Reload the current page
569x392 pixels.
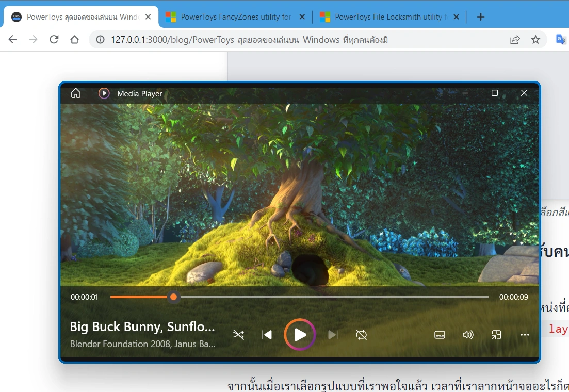pyautogui.click(x=54, y=39)
